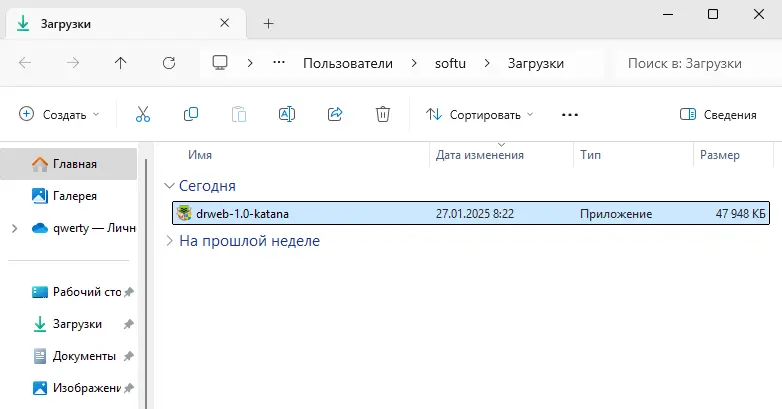Refresh the current folder view
Screen dimensions: 782x409
click(169, 63)
